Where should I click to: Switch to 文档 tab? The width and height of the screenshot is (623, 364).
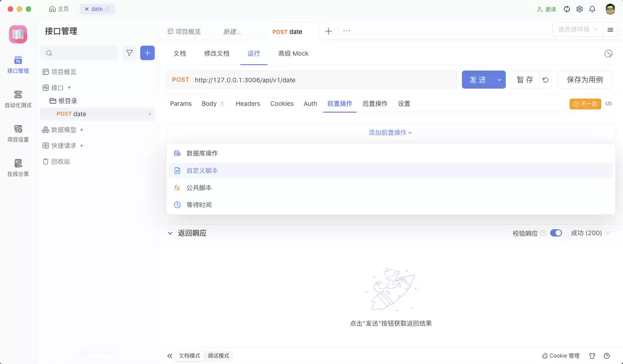180,54
